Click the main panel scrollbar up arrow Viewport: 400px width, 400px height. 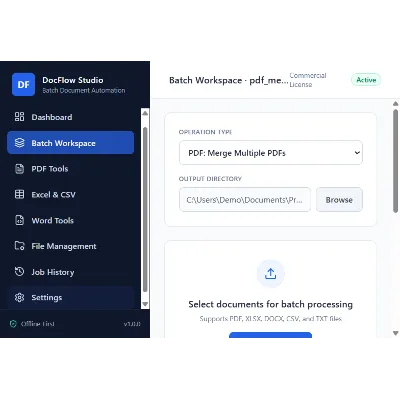(x=396, y=104)
